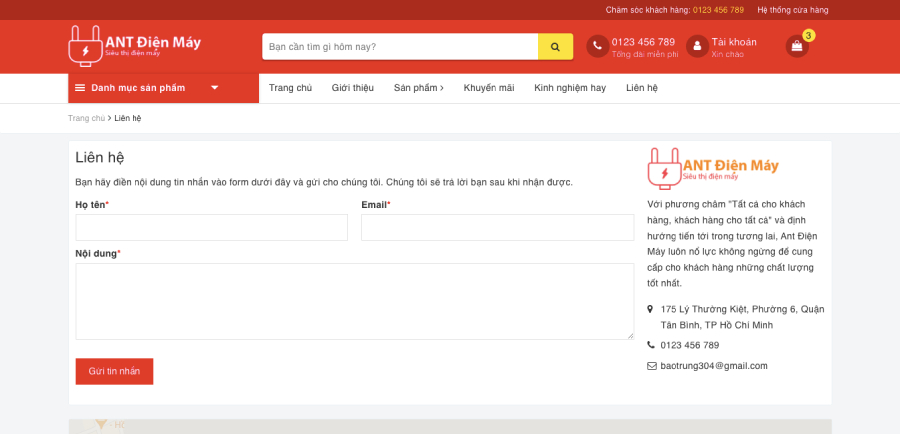The width and height of the screenshot is (900, 434).
Task: Select the Liên hệ menu item
Action: point(642,88)
